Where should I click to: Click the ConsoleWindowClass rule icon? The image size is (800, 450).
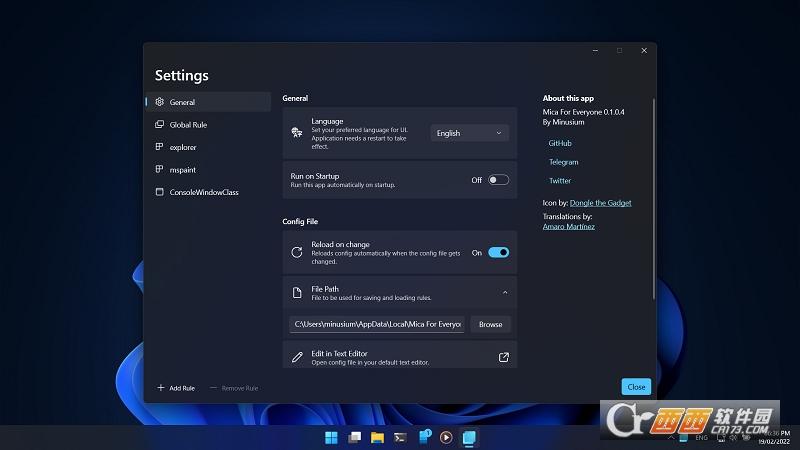pos(160,192)
